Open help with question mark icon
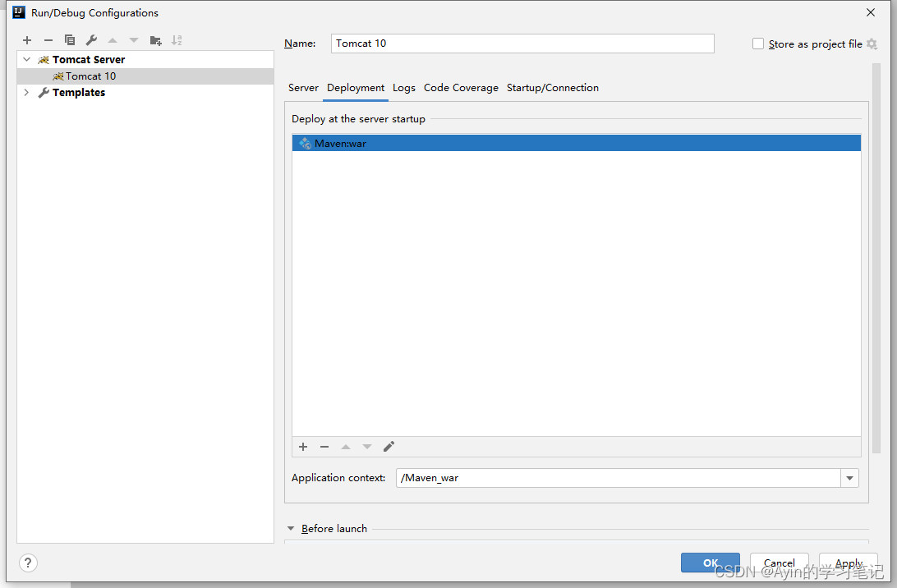The image size is (897, 588). 28,563
